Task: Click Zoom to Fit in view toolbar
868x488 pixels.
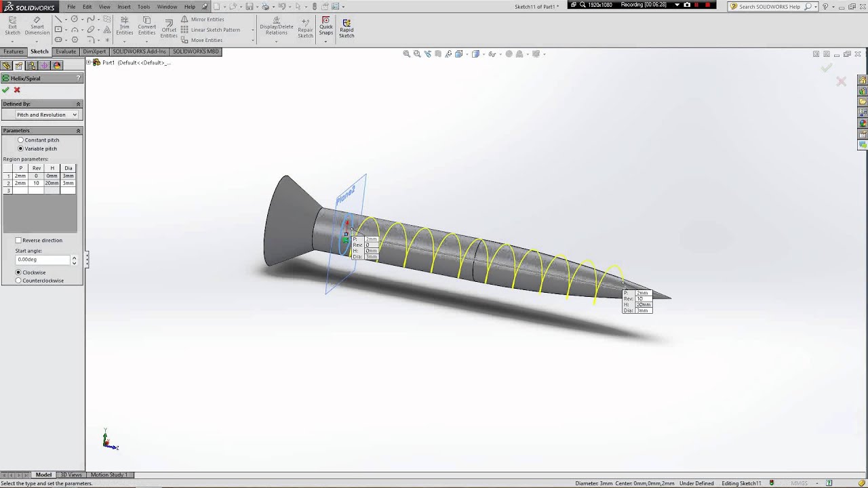Action: (x=407, y=54)
